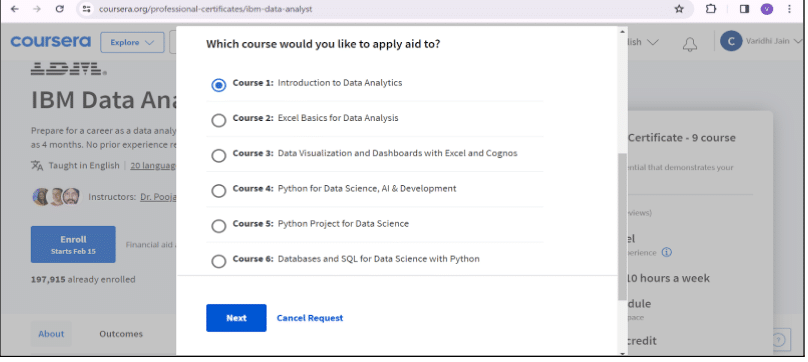This screenshot has width=808, height=362.
Task: Click the address bar URL
Action: [x=205, y=9]
